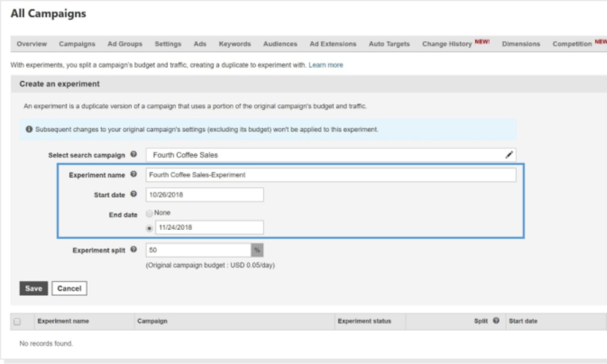The height and width of the screenshot is (364, 607).
Task: Click the Experiment name input field
Action: click(x=331, y=175)
